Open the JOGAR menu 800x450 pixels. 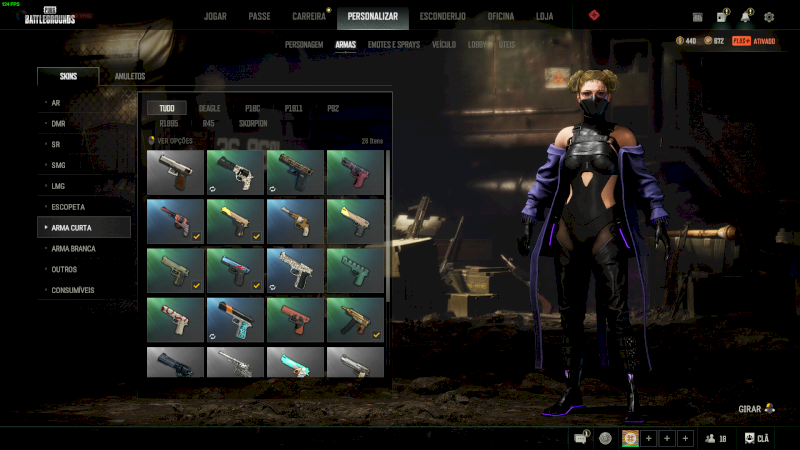pos(215,16)
